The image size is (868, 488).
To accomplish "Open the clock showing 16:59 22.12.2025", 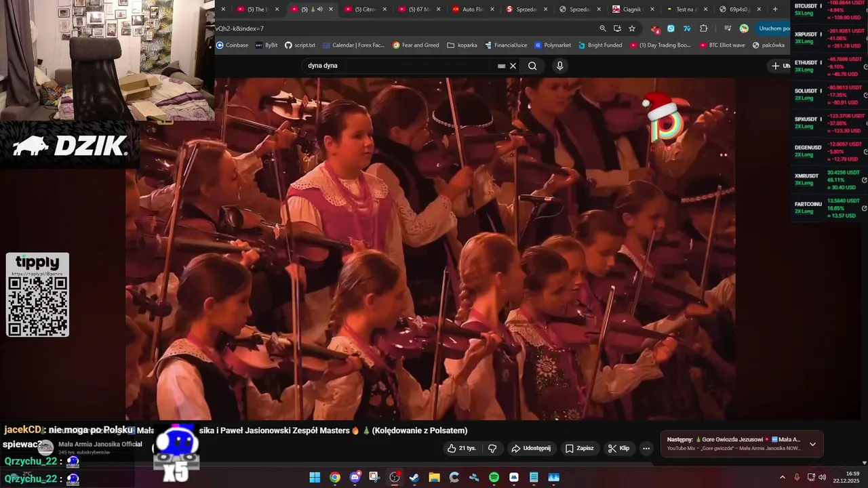I will point(847,477).
